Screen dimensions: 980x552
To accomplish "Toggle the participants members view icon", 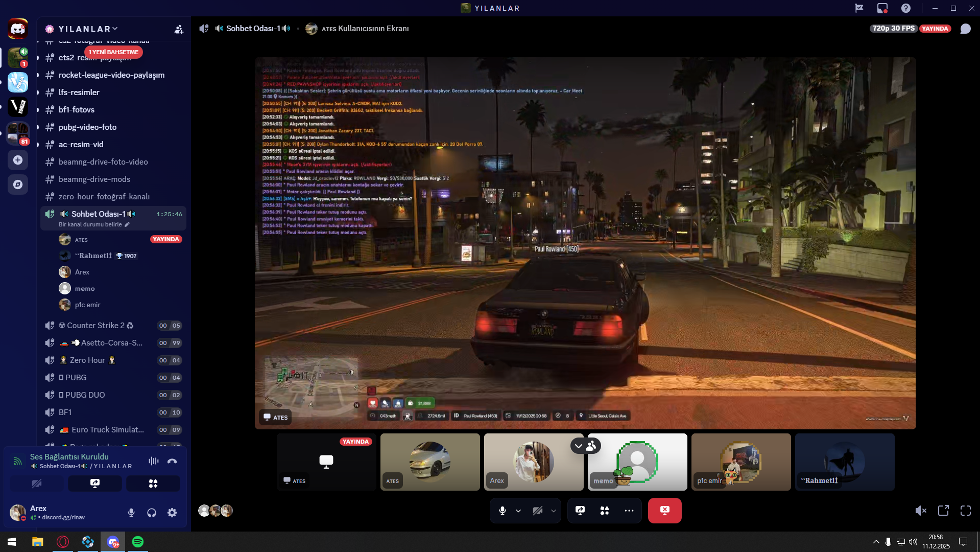I will [591, 446].
